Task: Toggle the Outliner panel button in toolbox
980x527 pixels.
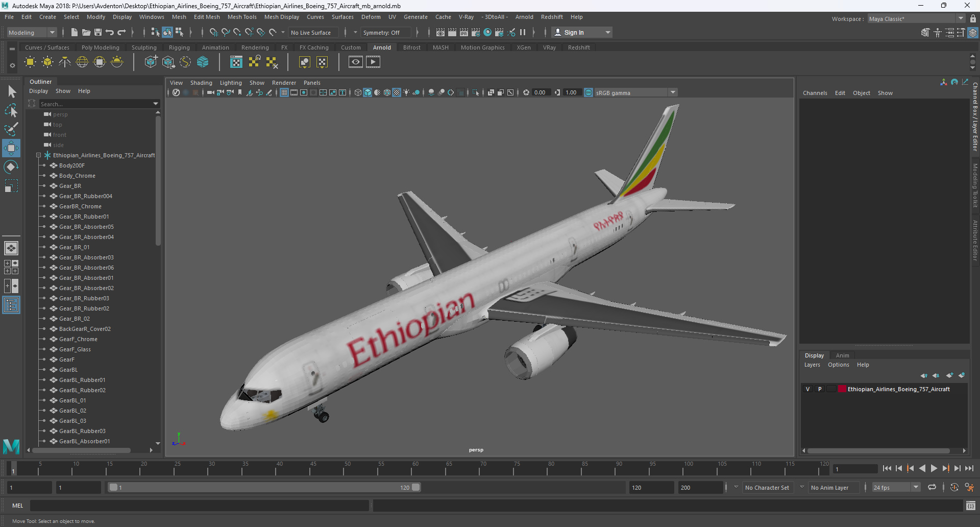Action: 11,305
